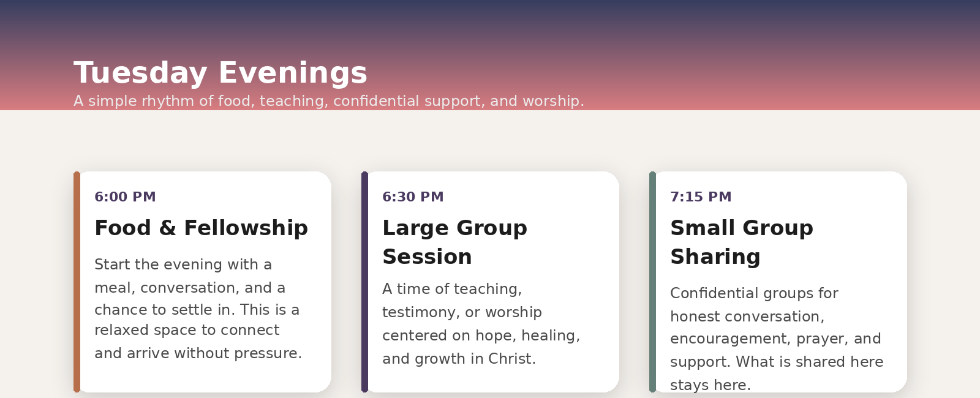Click "honest conversation," line in third card
This screenshot has height=398, width=980.
[x=747, y=317]
